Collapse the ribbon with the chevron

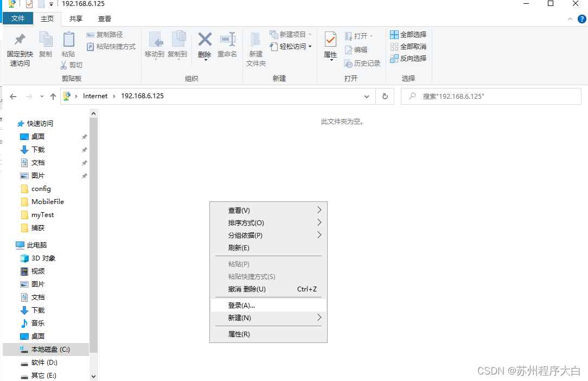point(570,19)
